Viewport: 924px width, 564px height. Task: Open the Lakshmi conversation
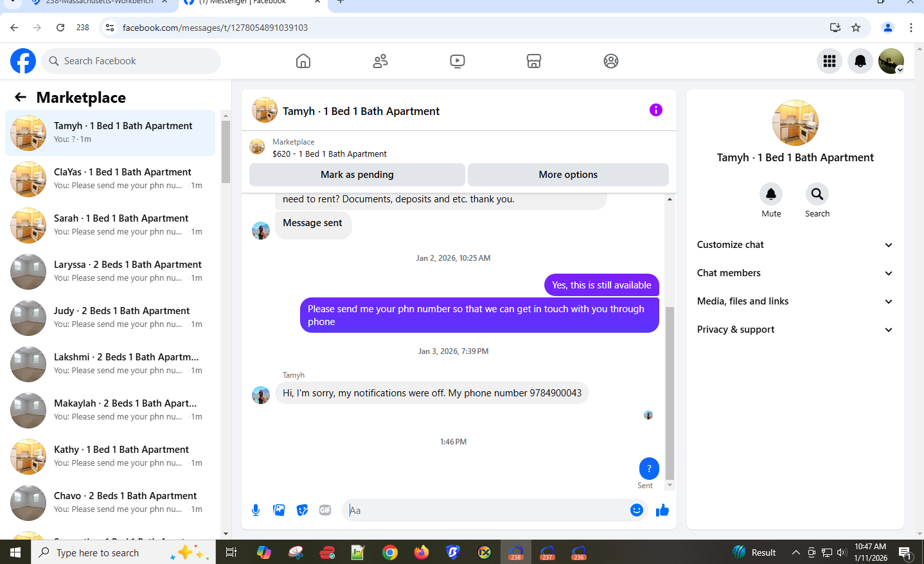click(111, 364)
